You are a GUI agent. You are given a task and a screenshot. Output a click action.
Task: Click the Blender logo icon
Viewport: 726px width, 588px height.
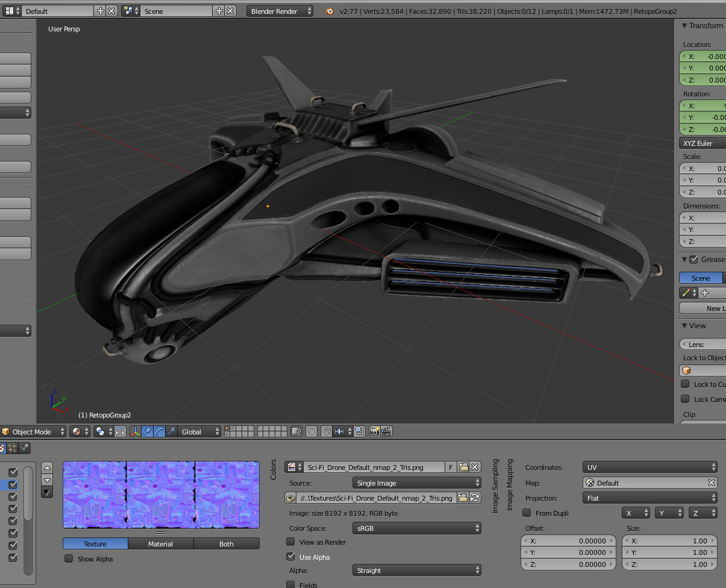(329, 11)
